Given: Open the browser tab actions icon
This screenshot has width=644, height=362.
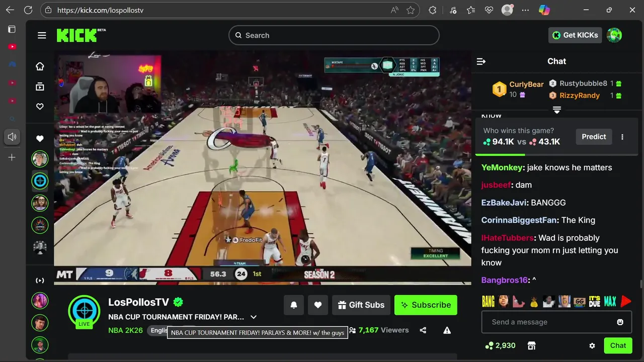Looking at the screenshot, I should (12, 29).
